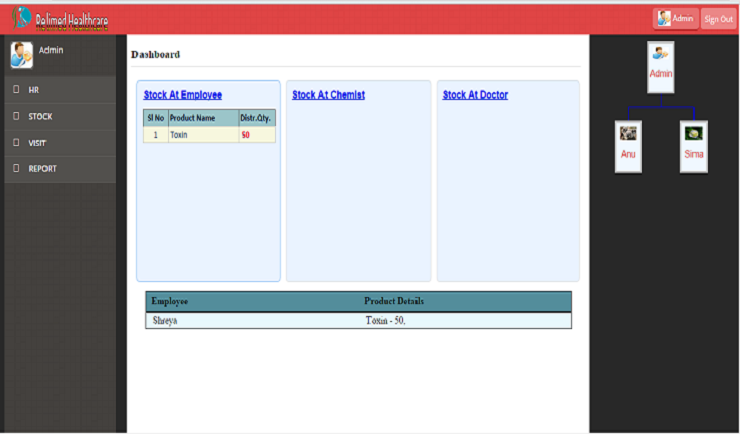Expand the STOCK menu section
Viewport: 740px width, 434px height.
click(x=40, y=116)
